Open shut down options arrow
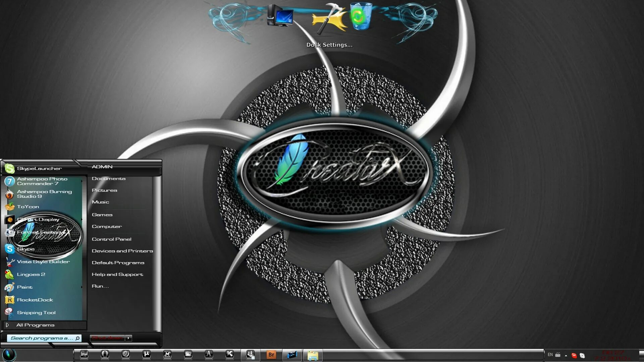 [x=128, y=338]
